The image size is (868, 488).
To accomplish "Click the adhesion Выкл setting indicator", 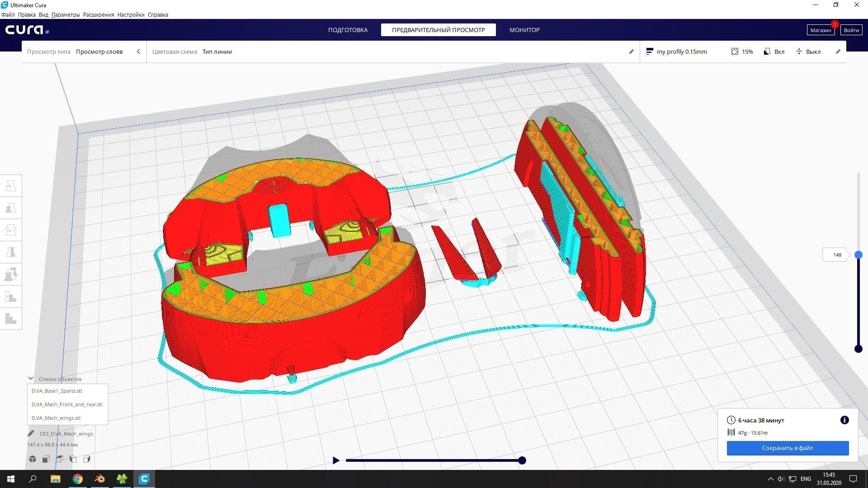I will (808, 52).
